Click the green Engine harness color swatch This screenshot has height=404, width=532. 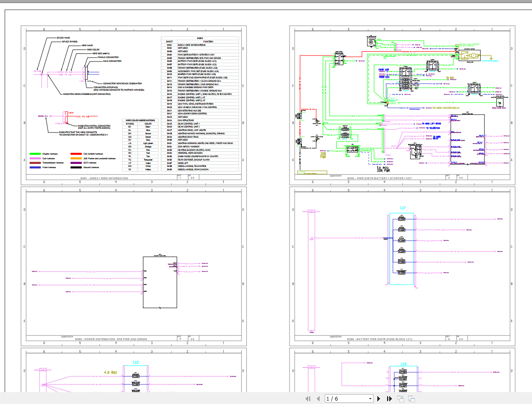pyautogui.click(x=35, y=154)
